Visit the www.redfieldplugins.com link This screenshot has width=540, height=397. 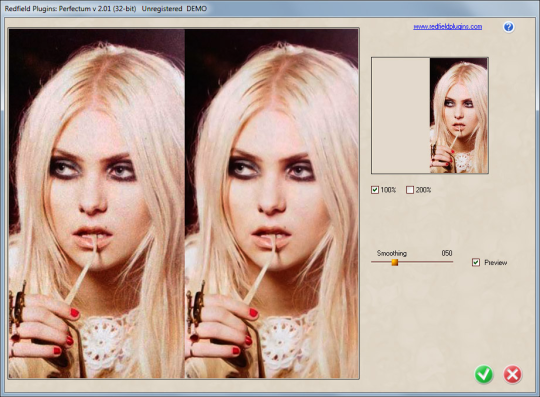(x=447, y=27)
